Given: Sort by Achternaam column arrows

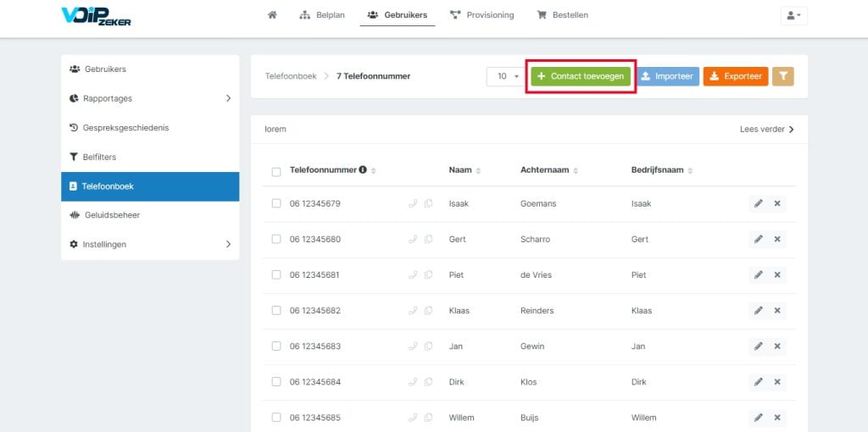Looking at the screenshot, I should point(576,171).
